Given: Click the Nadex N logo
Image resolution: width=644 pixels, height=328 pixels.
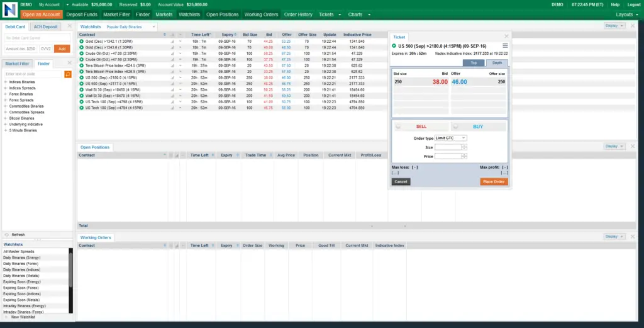Looking at the screenshot, I should click(x=10, y=9).
